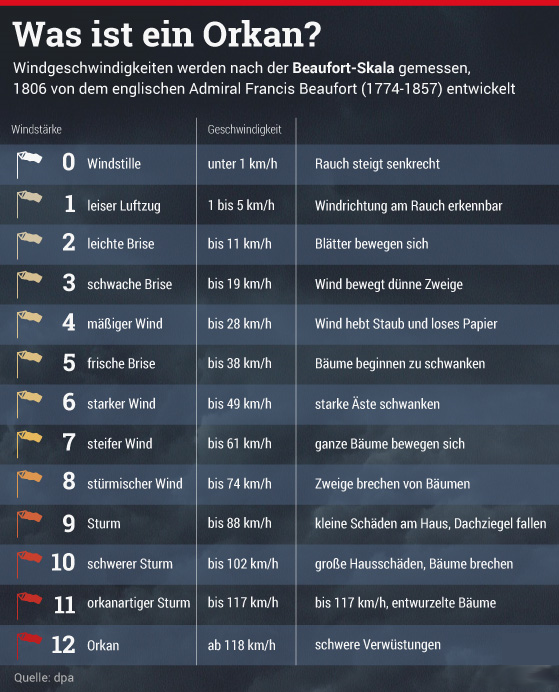Select the "ab 118 km/h" speed value
559x692 pixels.
[x=241, y=645]
